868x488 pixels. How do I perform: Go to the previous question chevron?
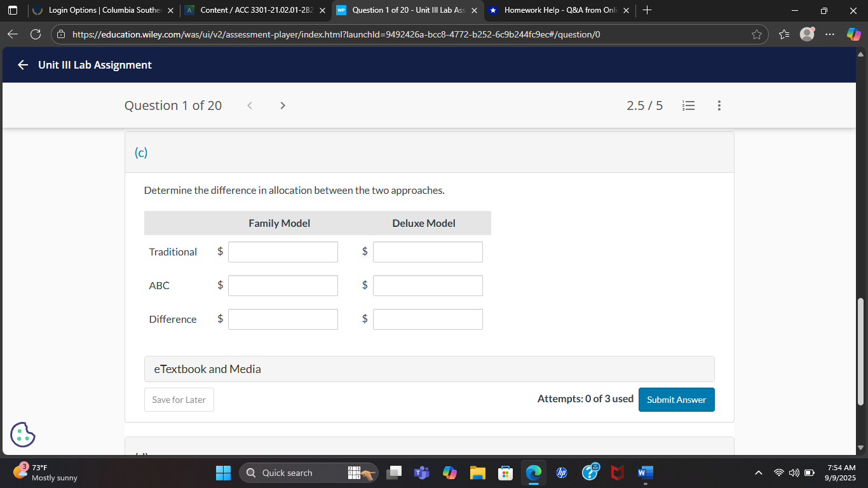pyautogui.click(x=250, y=105)
